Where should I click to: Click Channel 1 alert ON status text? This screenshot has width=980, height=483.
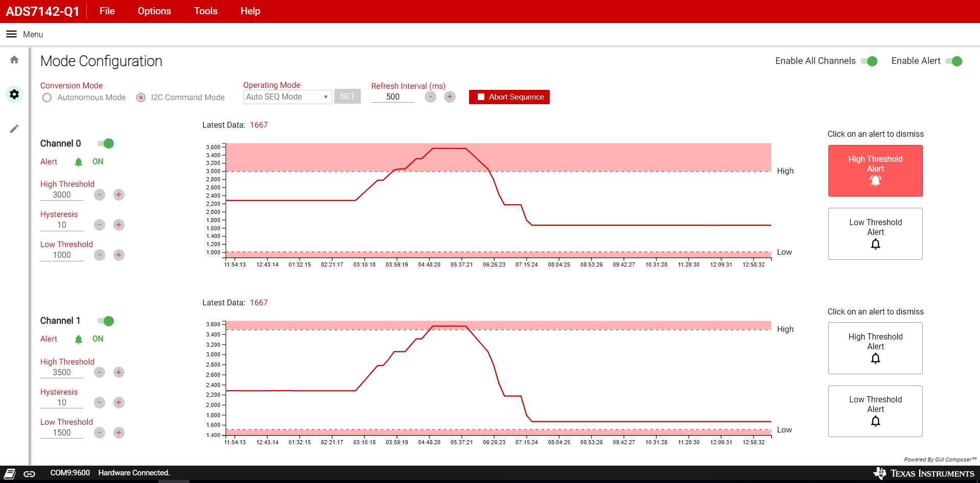coord(97,339)
